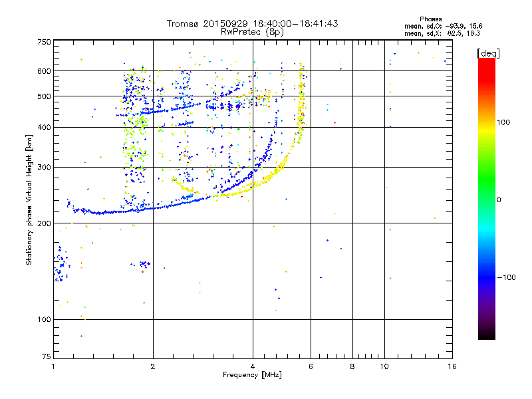Click the x-axis tick label '16'
This screenshot has width=532, height=399.
[452, 366]
